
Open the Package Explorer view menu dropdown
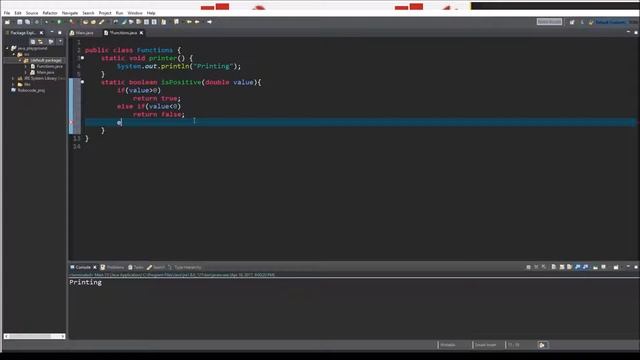[60, 42]
